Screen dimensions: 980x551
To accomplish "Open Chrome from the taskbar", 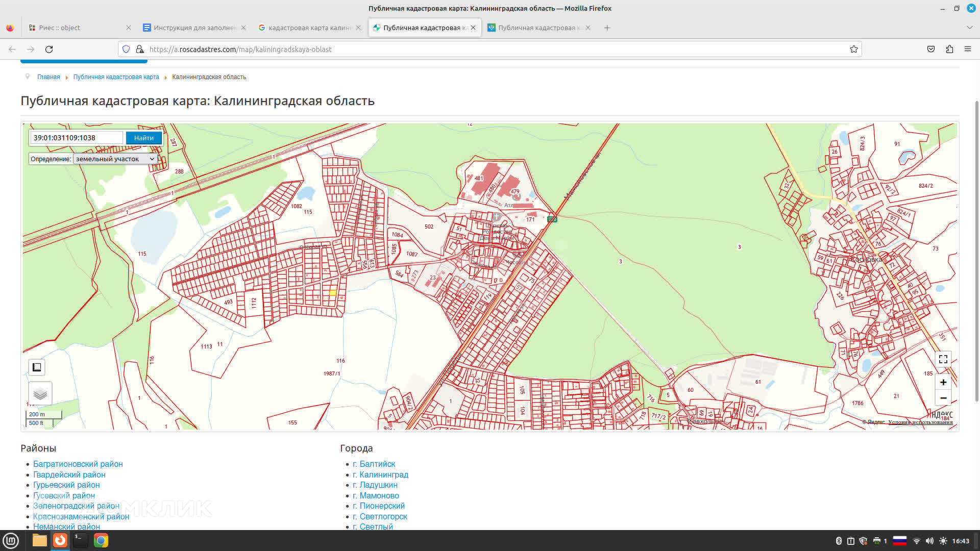I will [x=101, y=540].
